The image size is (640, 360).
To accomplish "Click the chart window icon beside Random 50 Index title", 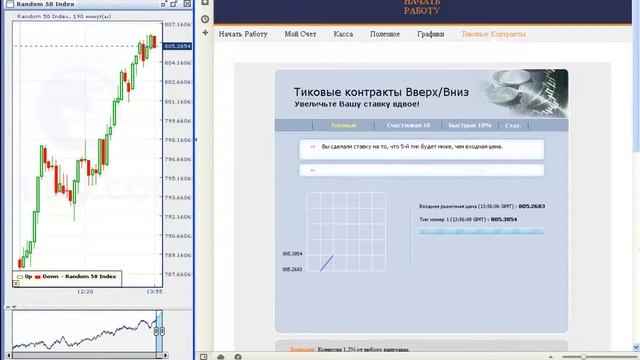I will click(x=10, y=4).
